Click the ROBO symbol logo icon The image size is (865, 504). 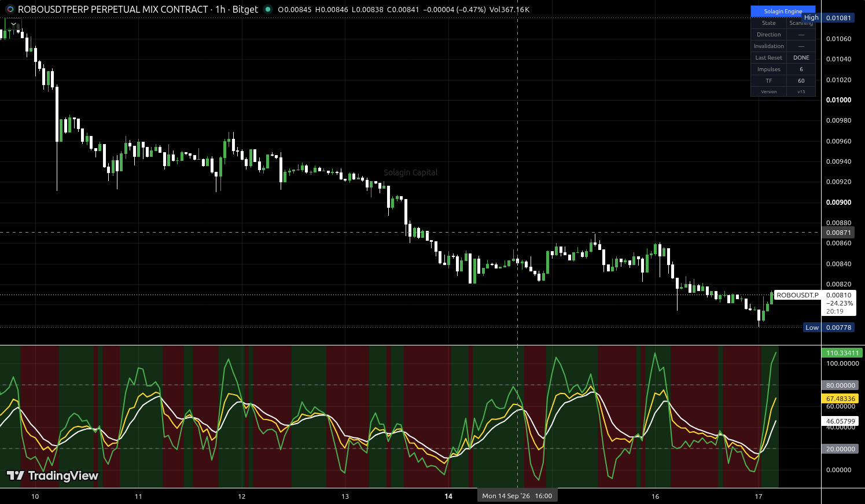click(x=10, y=9)
